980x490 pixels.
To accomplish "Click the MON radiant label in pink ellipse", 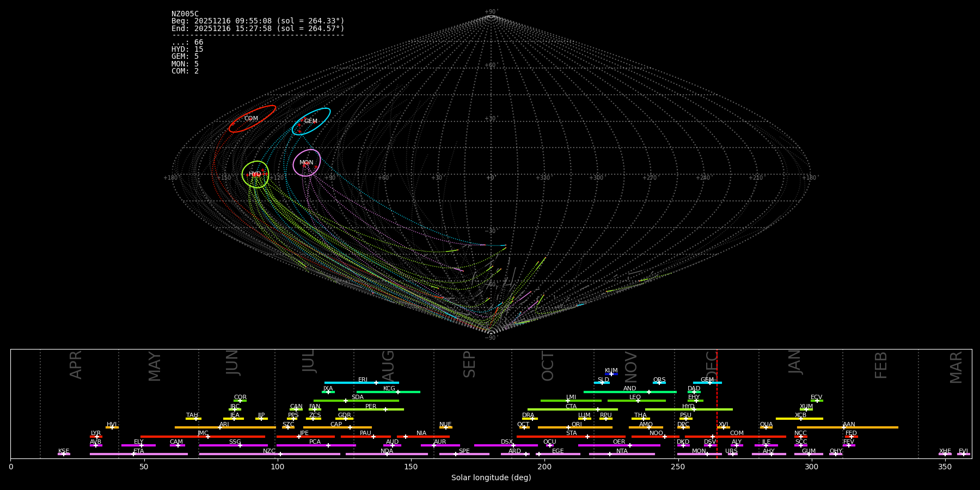I will (x=307, y=163).
